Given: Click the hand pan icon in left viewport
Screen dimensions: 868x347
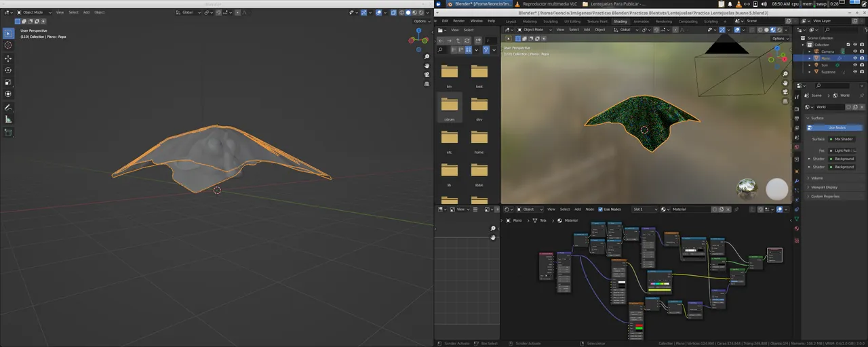Looking at the screenshot, I should (427, 66).
